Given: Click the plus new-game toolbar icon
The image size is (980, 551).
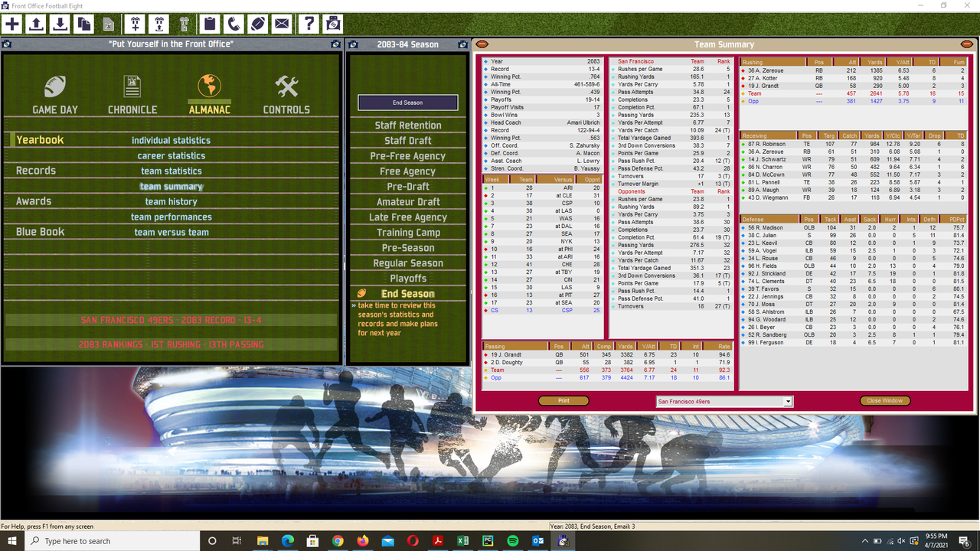Looking at the screenshot, I should 12,24.
